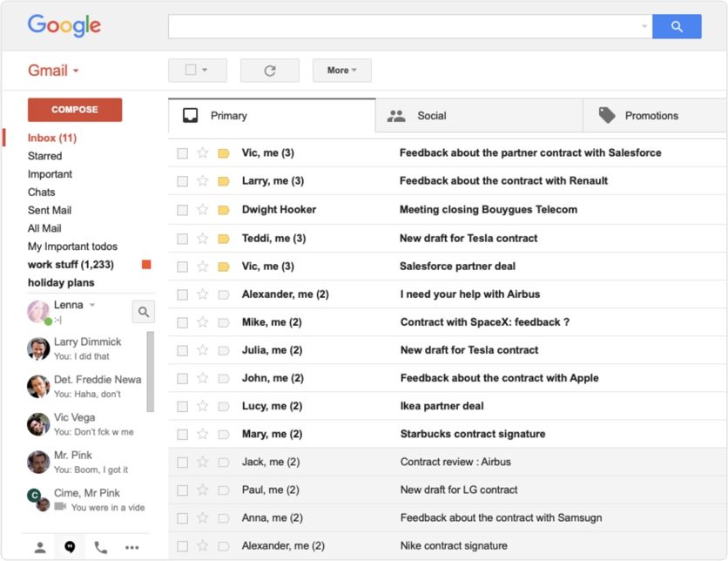
Task: Open the phone calls icon
Action: coord(101,548)
